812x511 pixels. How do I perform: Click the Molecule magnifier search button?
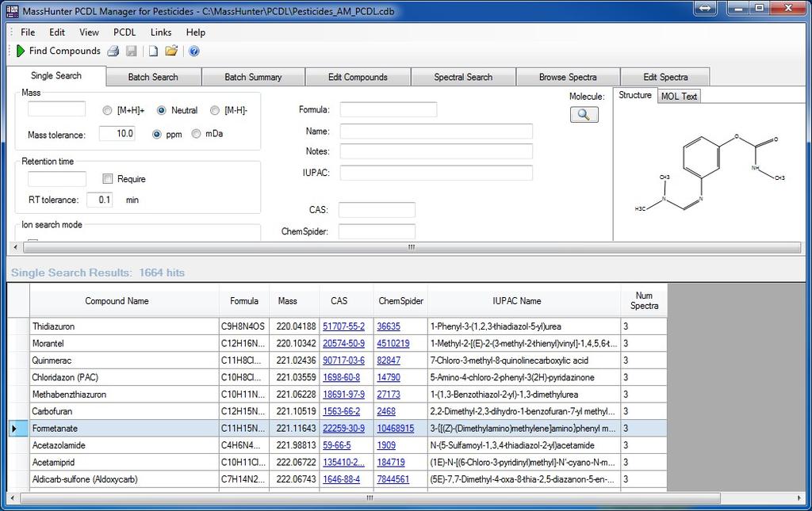(x=584, y=114)
